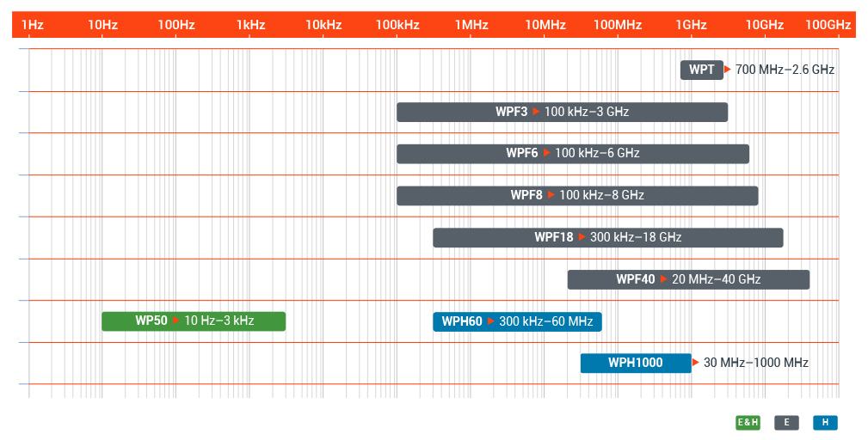The image size is (868, 440).
Task: Select the WPF40 20 MHz–40 GHz bar
Action: pyautogui.click(x=688, y=279)
